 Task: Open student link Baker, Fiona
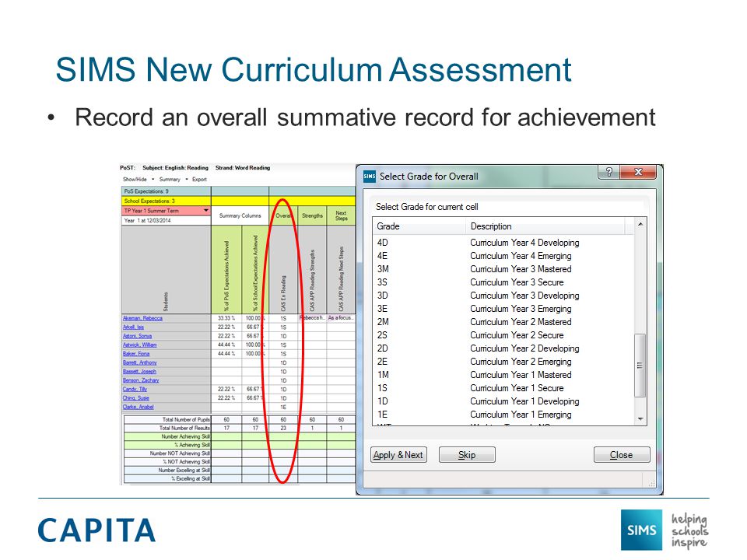(135, 354)
